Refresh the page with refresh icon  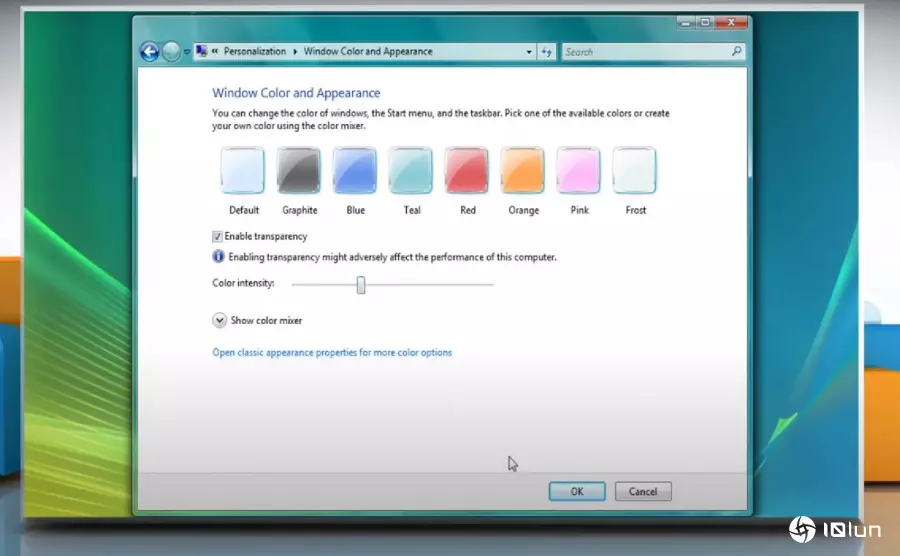(546, 52)
